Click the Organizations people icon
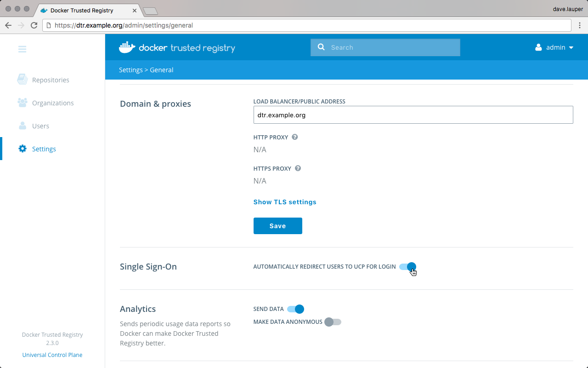The height and width of the screenshot is (368, 588). [22, 103]
